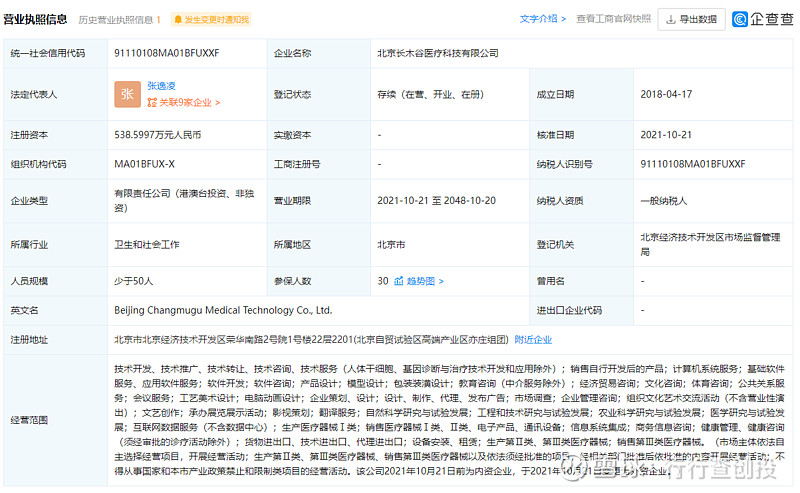Select business term 2021-10-21 至 2048-10-20
This screenshot has width=800, height=493.
tap(437, 201)
